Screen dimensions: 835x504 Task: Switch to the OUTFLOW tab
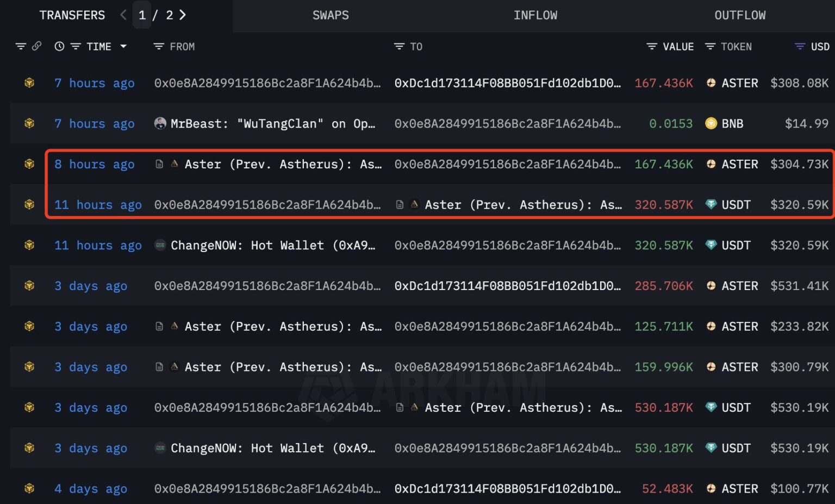[x=740, y=15]
